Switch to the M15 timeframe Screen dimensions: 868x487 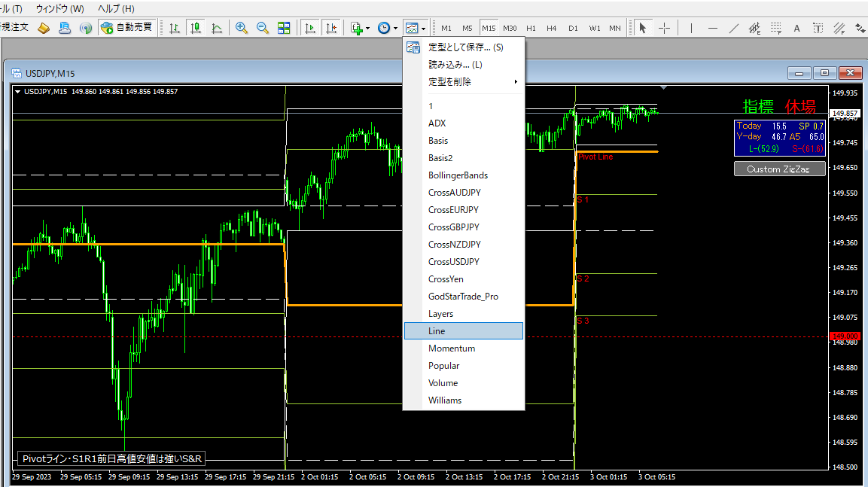coord(489,28)
